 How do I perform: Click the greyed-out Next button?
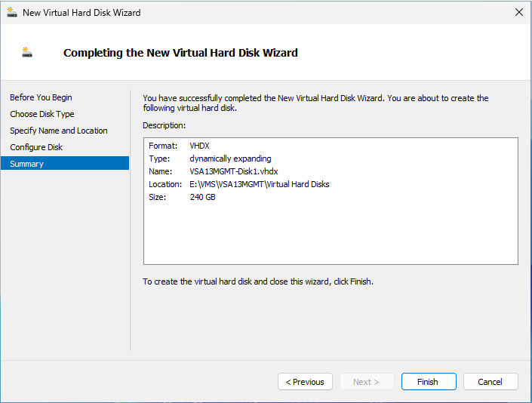tap(366, 382)
